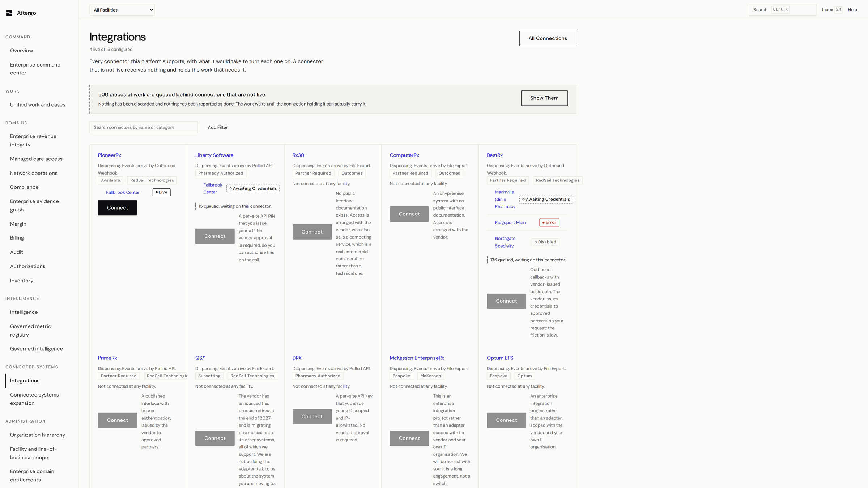Click the Sunsetting tag on QS/1
This screenshot has width=868, height=488.
click(x=209, y=376)
